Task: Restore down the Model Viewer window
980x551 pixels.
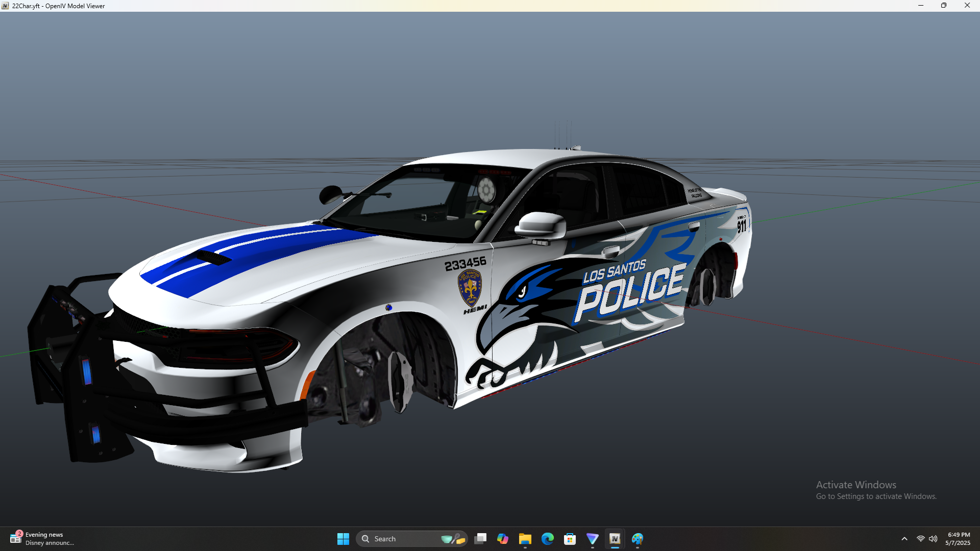Action: click(944, 6)
